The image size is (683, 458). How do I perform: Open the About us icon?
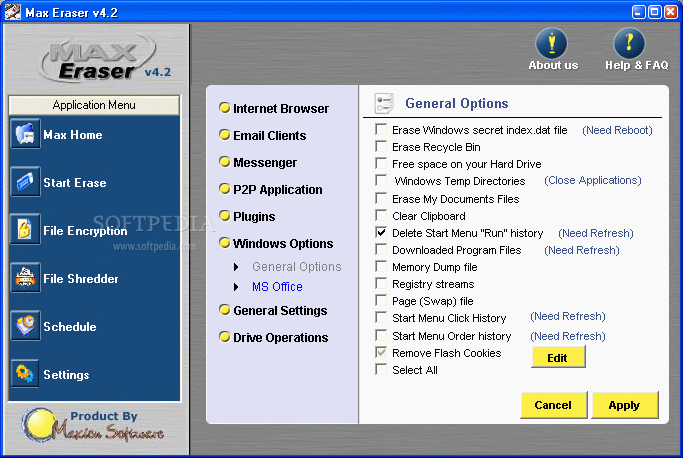coord(551,43)
